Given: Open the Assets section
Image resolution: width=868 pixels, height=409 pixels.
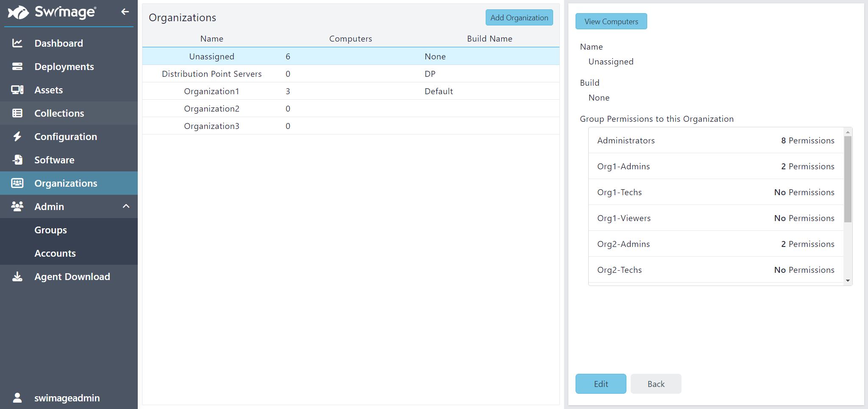Looking at the screenshot, I should [x=69, y=90].
